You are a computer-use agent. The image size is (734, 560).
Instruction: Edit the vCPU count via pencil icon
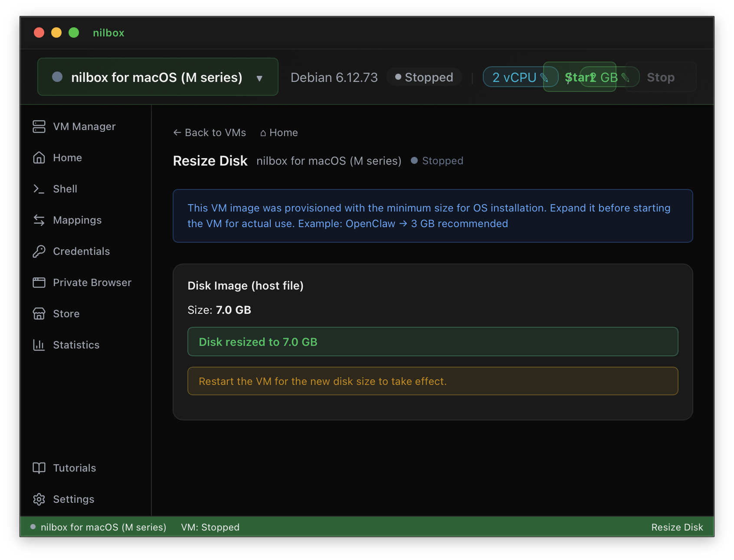pos(545,77)
